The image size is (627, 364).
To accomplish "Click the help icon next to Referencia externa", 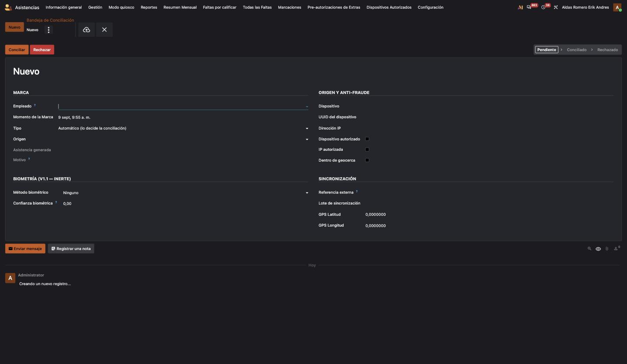I will pyautogui.click(x=357, y=192).
